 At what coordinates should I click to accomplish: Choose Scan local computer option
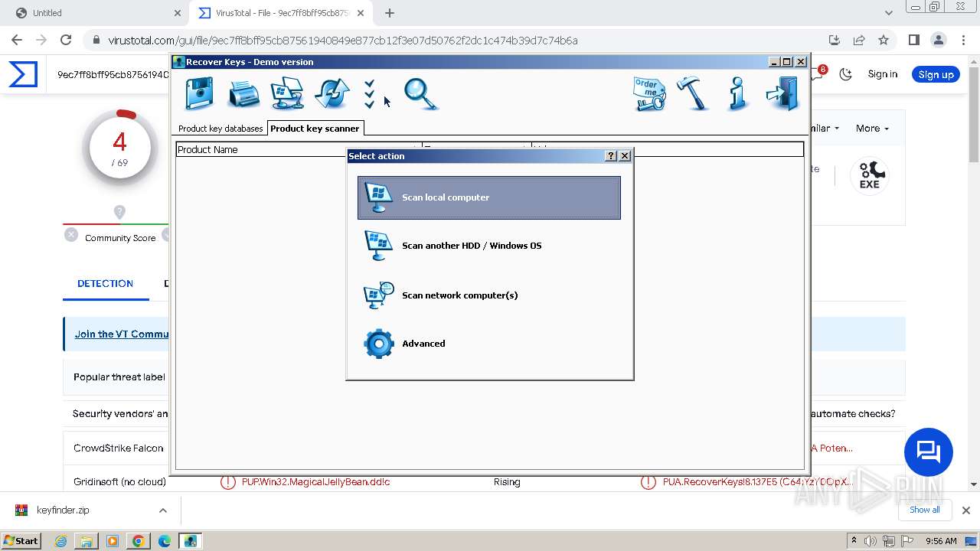tap(489, 197)
